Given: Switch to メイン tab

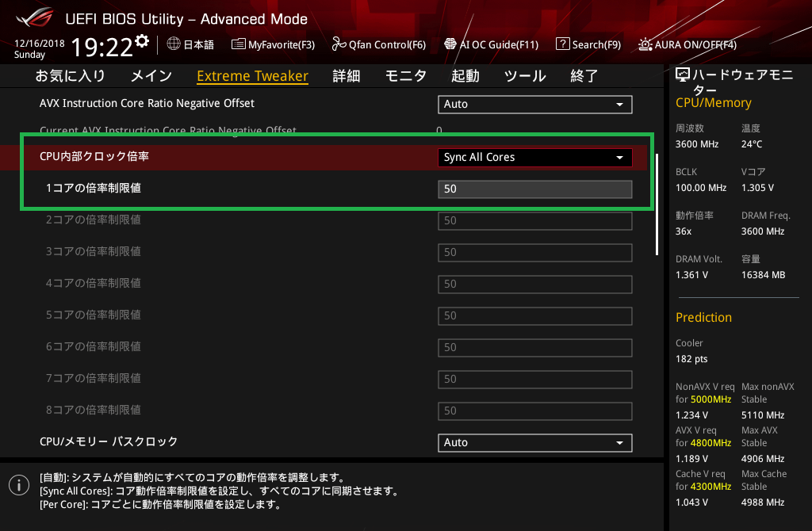Looking at the screenshot, I should pyautogui.click(x=151, y=76).
